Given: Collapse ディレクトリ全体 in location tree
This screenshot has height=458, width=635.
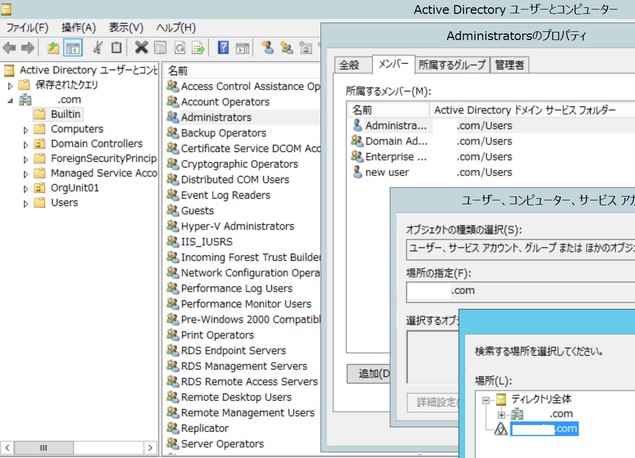Looking at the screenshot, I should [486, 400].
